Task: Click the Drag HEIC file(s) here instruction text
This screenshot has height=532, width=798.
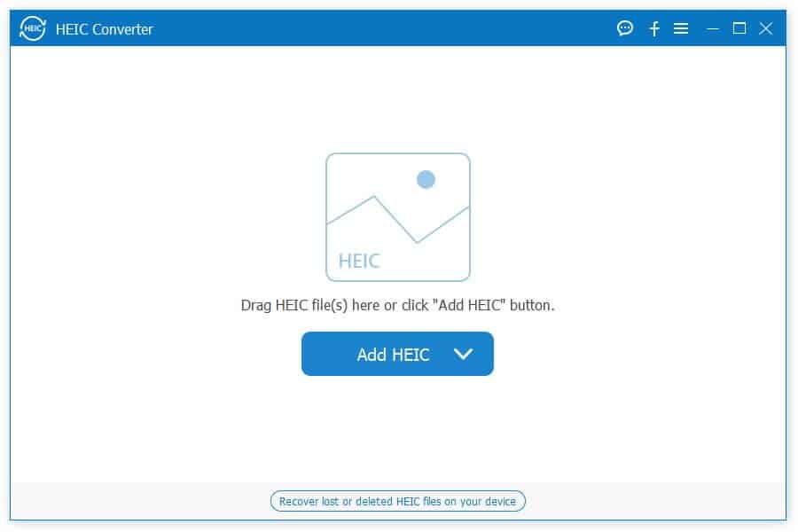Action: click(x=397, y=305)
